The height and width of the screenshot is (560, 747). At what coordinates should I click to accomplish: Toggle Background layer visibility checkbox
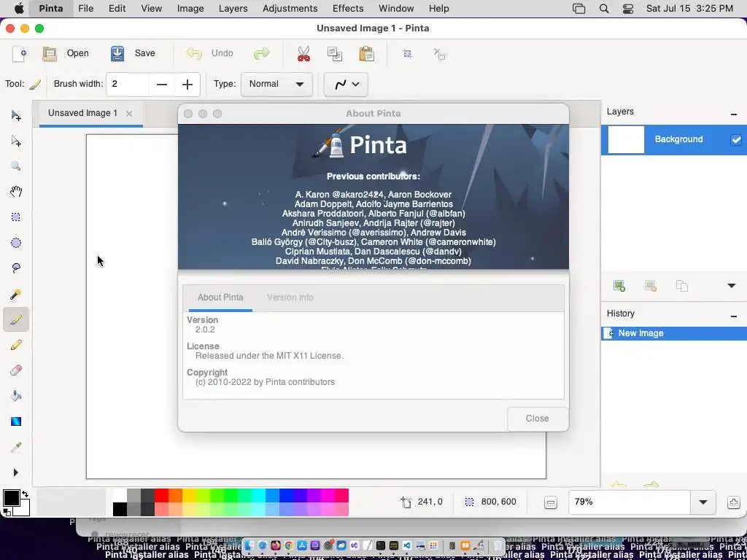point(736,139)
